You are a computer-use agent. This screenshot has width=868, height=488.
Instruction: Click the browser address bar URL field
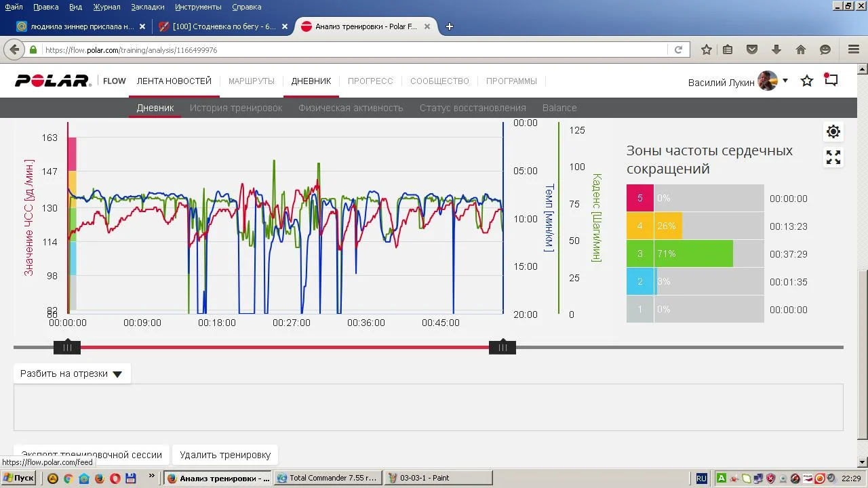click(353, 50)
